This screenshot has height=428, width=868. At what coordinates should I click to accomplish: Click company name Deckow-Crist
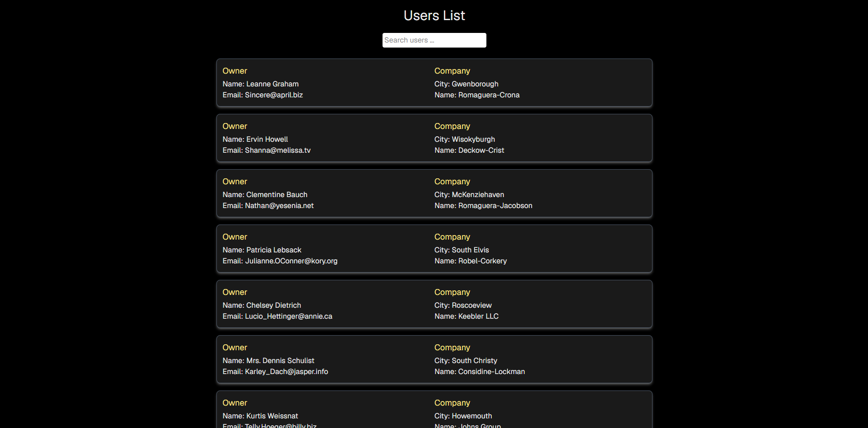481,150
